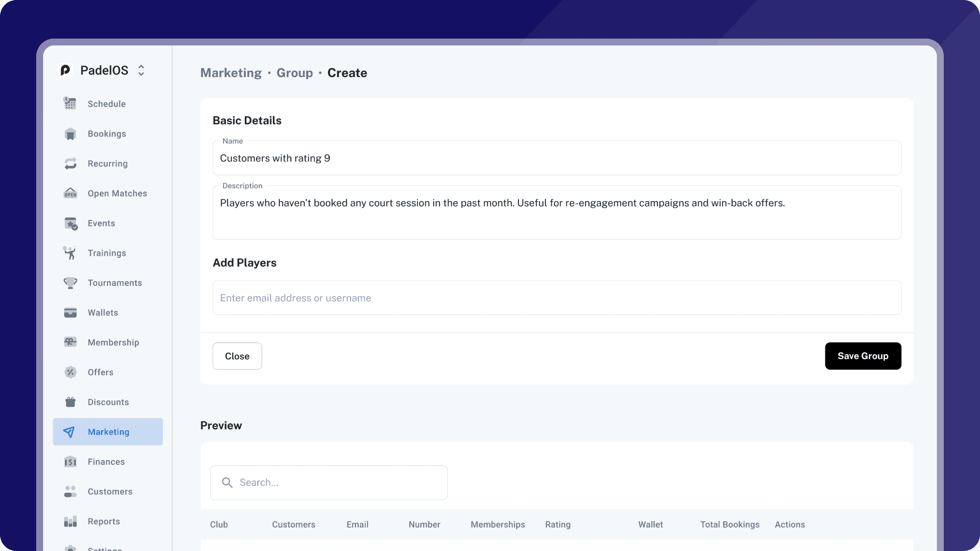Click the Discounts gift icon
This screenshot has height=551, width=980.
[70, 402]
